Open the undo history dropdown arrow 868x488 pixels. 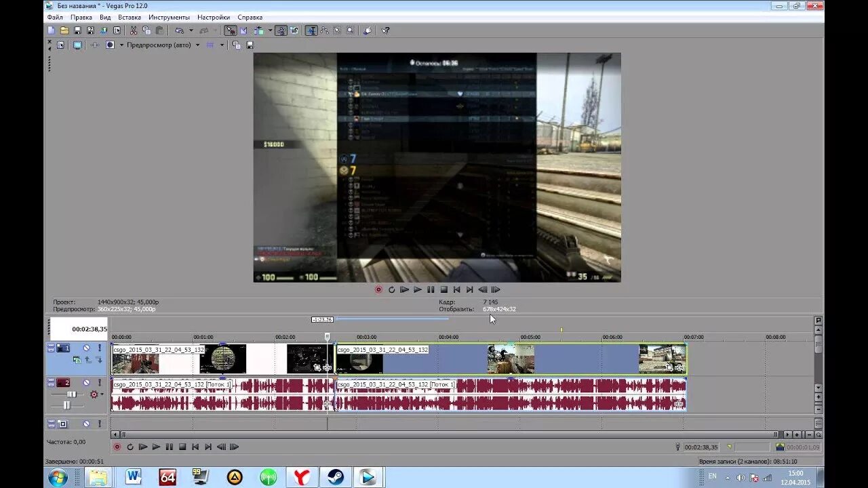point(191,30)
